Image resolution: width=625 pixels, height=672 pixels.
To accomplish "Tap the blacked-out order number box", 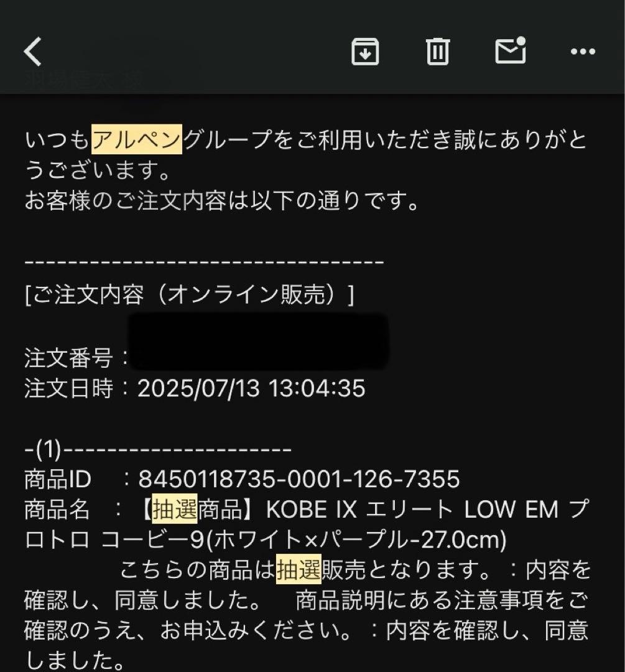I will tap(259, 342).
